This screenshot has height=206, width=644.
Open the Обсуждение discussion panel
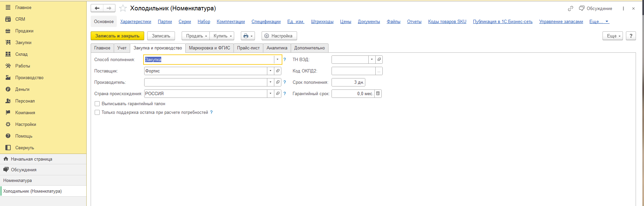[595, 8]
